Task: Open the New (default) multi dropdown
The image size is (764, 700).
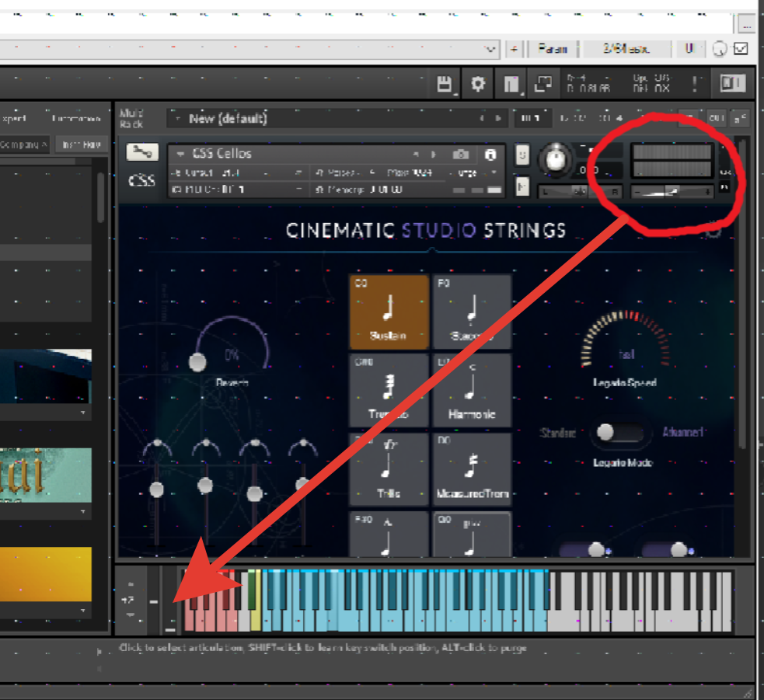Action: click(177, 118)
